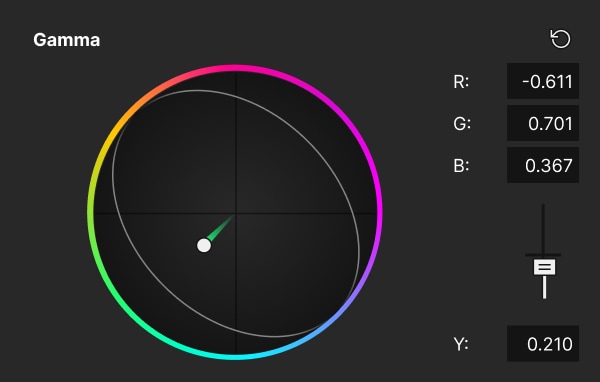Click the Y luminance slider handle
This screenshot has width=600, height=382.
(544, 267)
